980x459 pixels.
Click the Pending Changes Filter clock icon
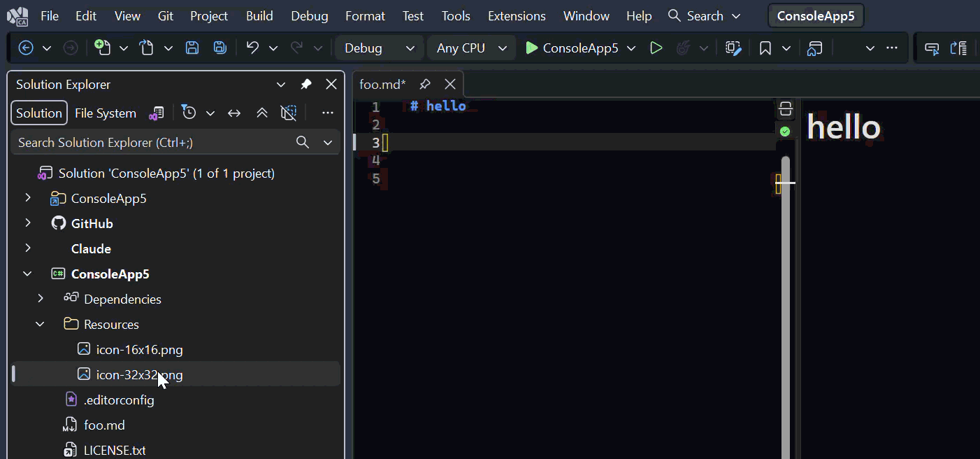coord(188,113)
